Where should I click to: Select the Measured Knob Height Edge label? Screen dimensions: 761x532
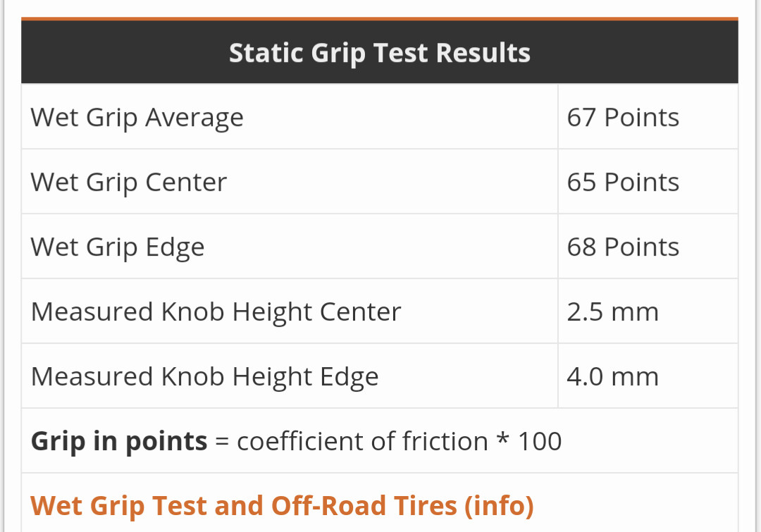click(204, 377)
